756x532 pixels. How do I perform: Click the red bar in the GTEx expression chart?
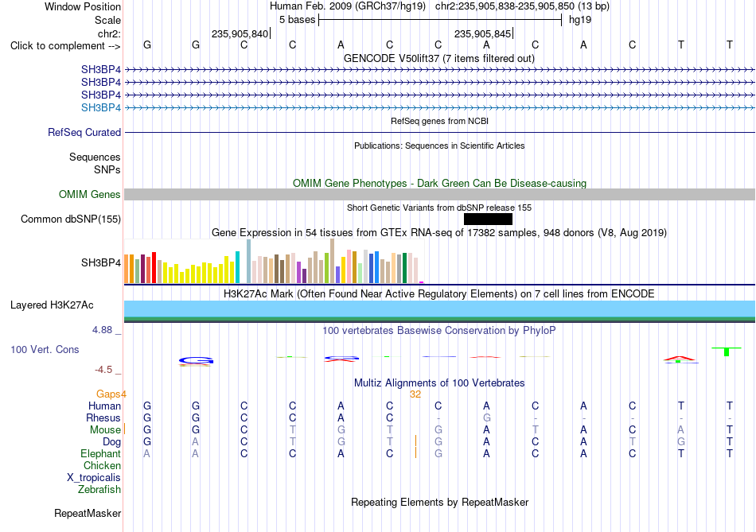[154, 267]
